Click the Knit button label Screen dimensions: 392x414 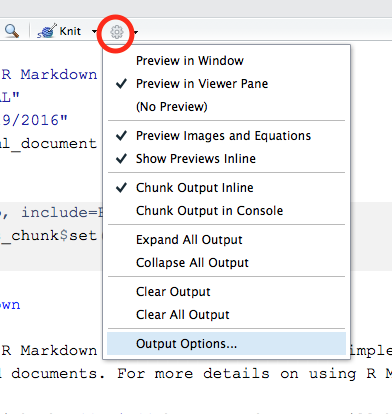click(x=70, y=31)
